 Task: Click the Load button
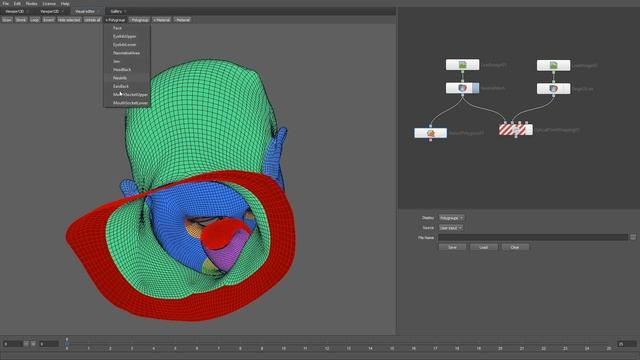click(x=484, y=247)
